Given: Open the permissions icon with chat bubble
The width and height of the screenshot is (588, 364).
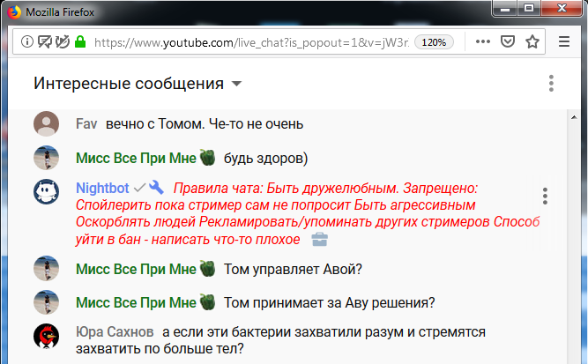Looking at the screenshot, I should [45, 41].
